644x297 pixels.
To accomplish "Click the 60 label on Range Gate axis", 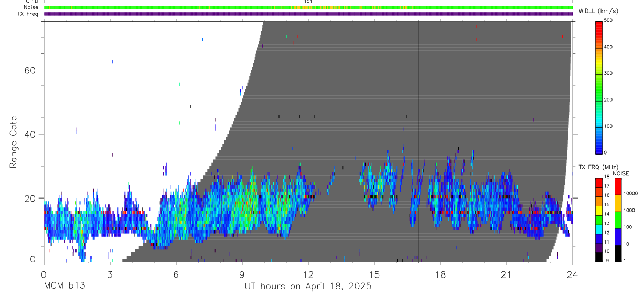I will (x=29, y=70).
